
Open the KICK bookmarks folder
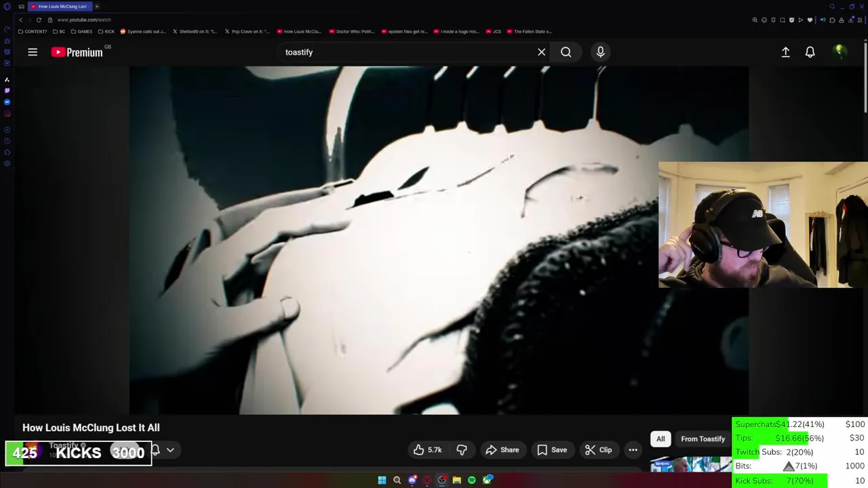106,31
